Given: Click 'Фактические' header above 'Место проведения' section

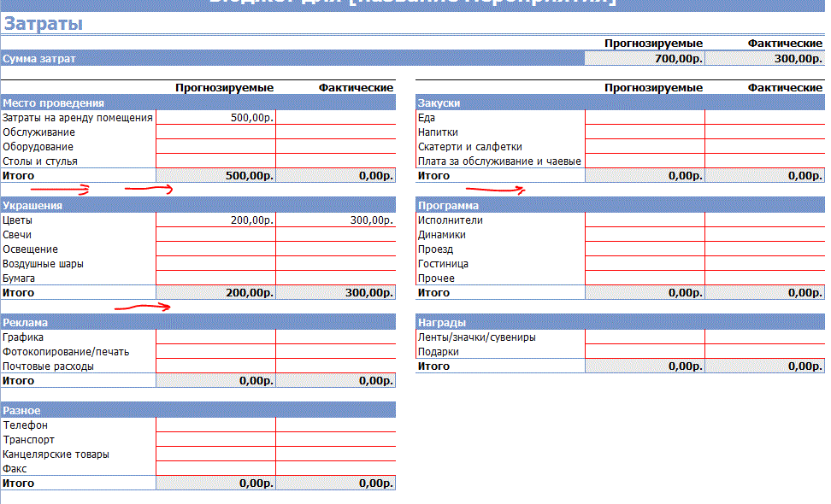Looking at the screenshot, I should pos(356,88).
